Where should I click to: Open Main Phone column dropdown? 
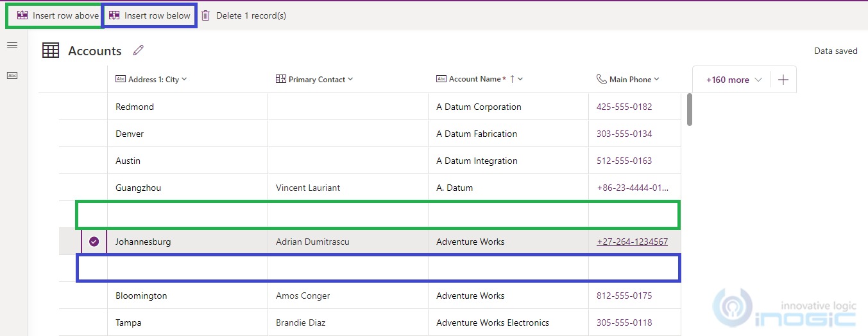coord(656,79)
